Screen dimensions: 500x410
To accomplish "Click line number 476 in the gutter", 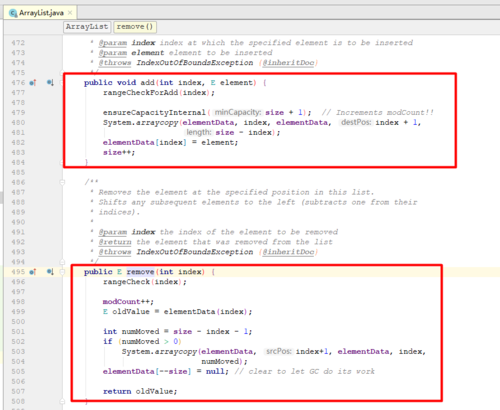I will click(18, 83).
